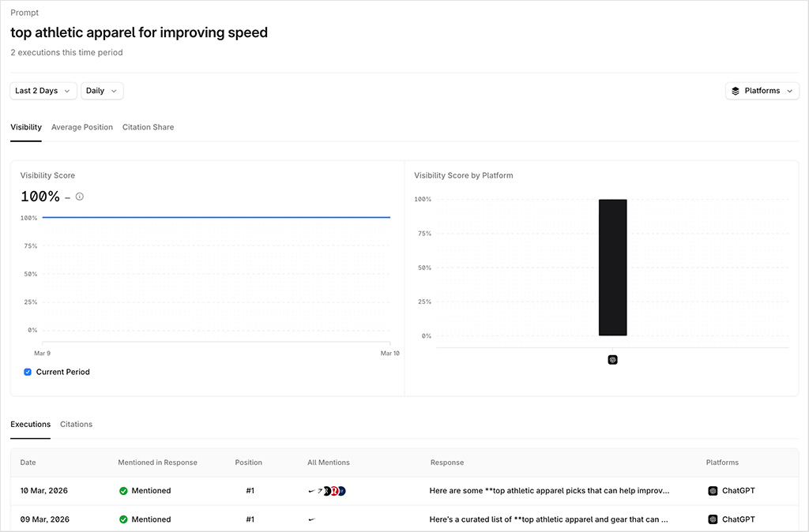Screen dimensions: 809x532
Task: Switch to the Citation Share tab
Action: [x=148, y=127]
